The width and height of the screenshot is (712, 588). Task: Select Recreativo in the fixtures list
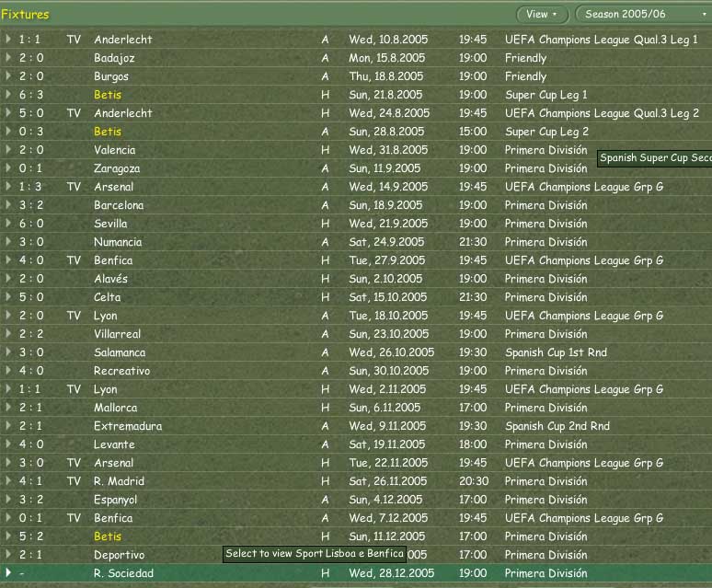coord(121,371)
